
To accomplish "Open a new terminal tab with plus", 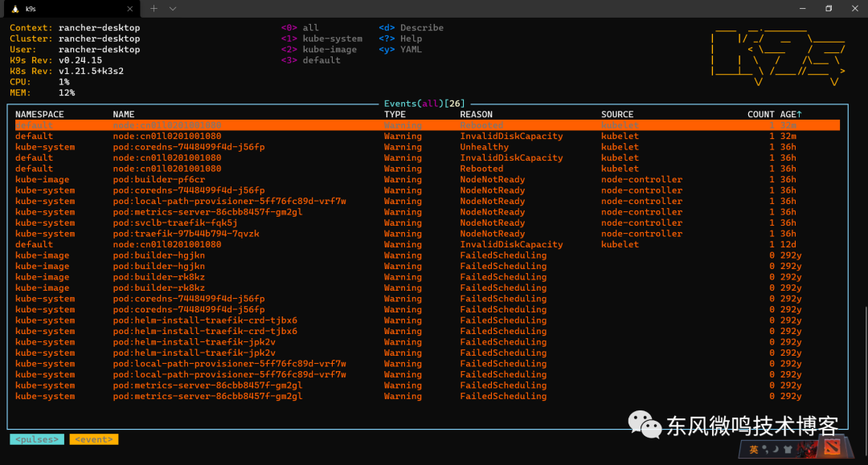I will point(154,9).
